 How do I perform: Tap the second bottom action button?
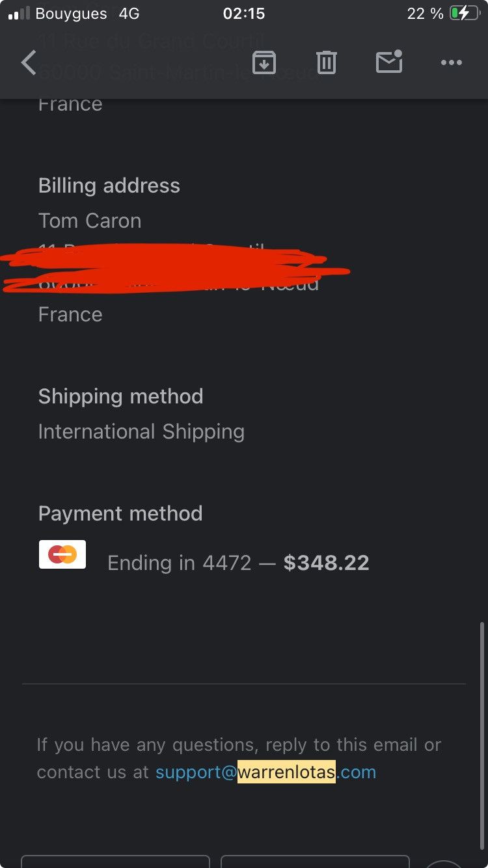[x=315, y=861]
